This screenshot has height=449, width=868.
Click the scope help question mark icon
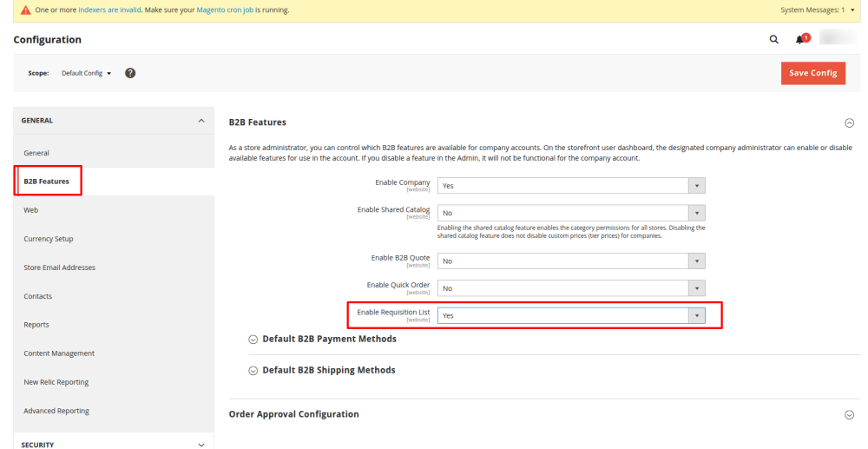pyautogui.click(x=130, y=73)
